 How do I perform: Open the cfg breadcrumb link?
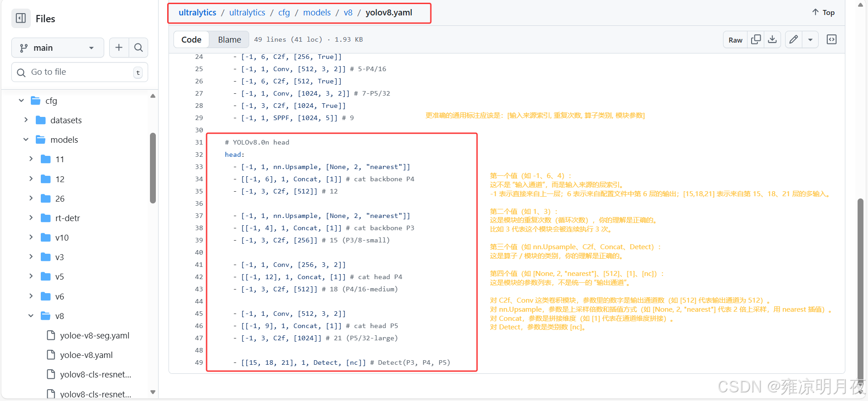(x=284, y=13)
